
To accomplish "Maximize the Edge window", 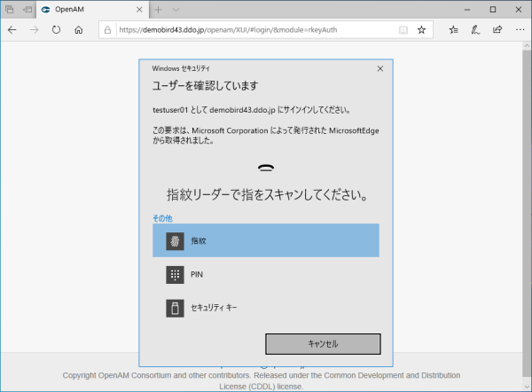I will [493, 10].
